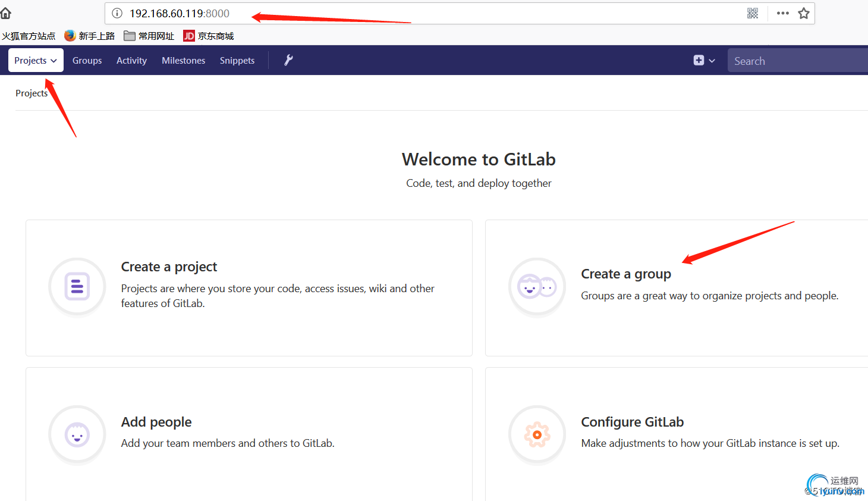Click 'Add your team members and others' text
This screenshot has height=501, width=868.
coord(228,443)
